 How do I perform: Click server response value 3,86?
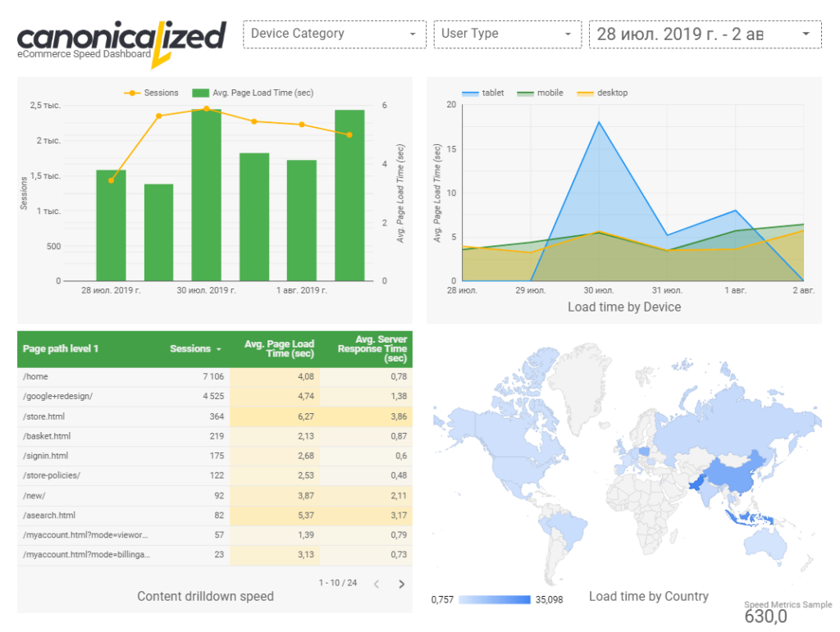tap(399, 416)
